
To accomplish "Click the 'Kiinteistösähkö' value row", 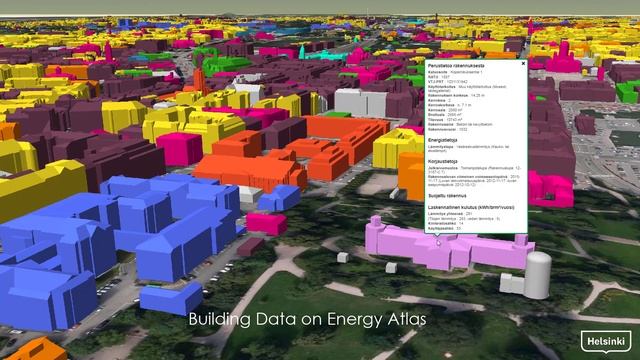I will pyautogui.click(x=446, y=223).
